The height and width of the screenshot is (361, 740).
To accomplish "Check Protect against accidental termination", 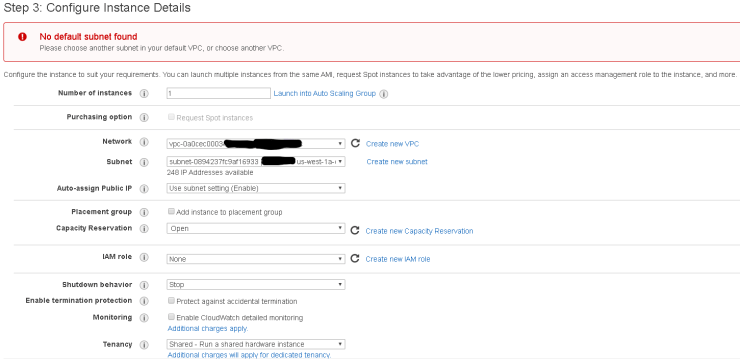I will (x=171, y=301).
